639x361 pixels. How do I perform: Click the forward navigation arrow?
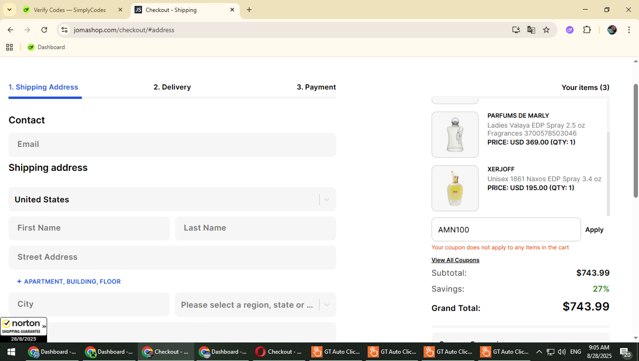click(x=27, y=30)
